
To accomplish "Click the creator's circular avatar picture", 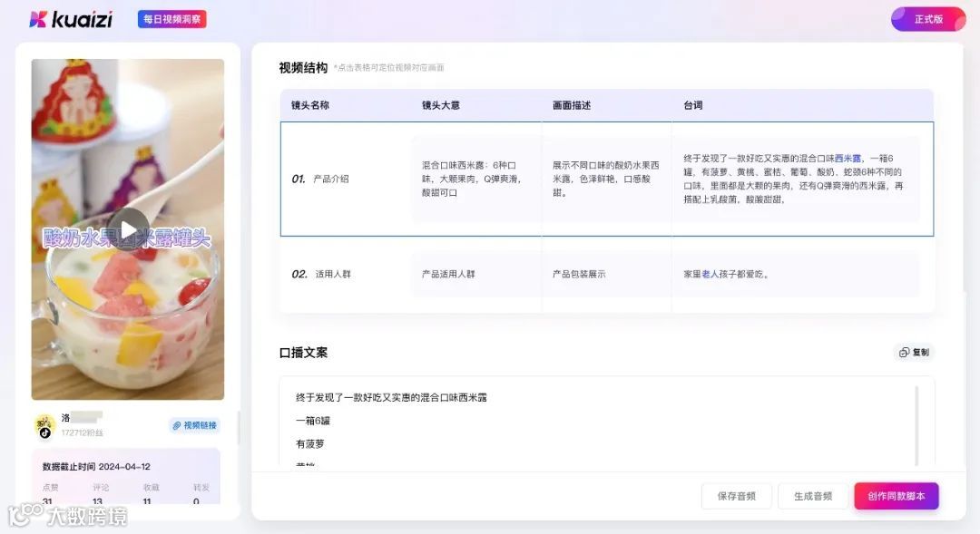I will point(44,424).
